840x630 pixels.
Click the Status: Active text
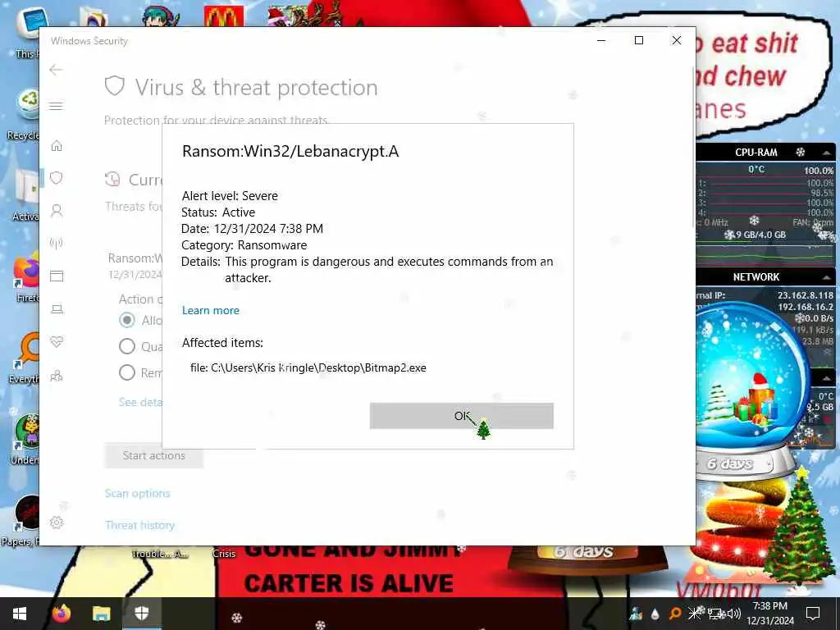(x=218, y=212)
